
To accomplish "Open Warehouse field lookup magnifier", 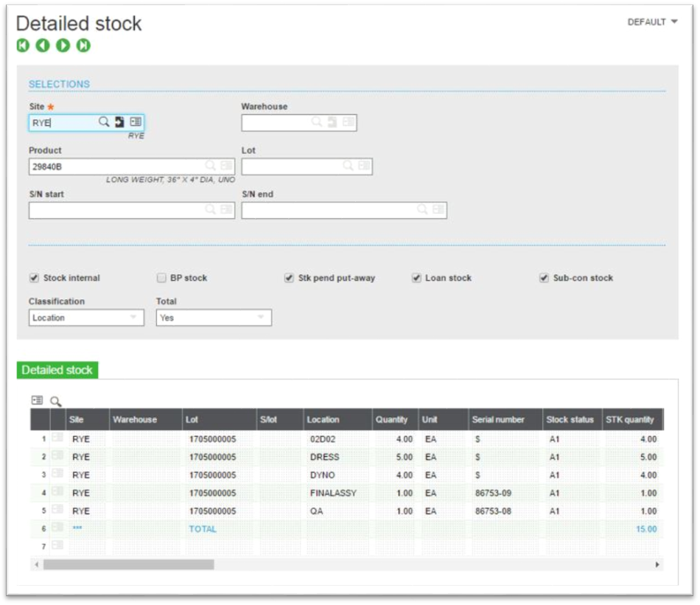I will (x=317, y=122).
